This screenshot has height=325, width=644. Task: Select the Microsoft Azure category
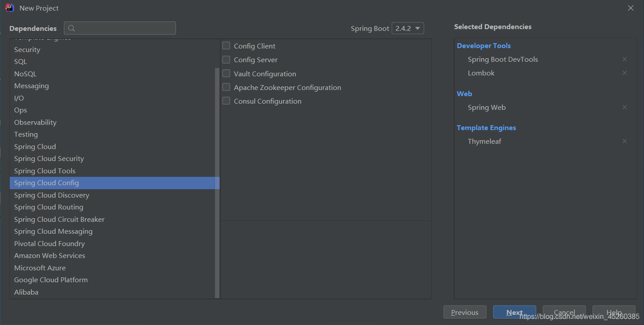point(112,268)
